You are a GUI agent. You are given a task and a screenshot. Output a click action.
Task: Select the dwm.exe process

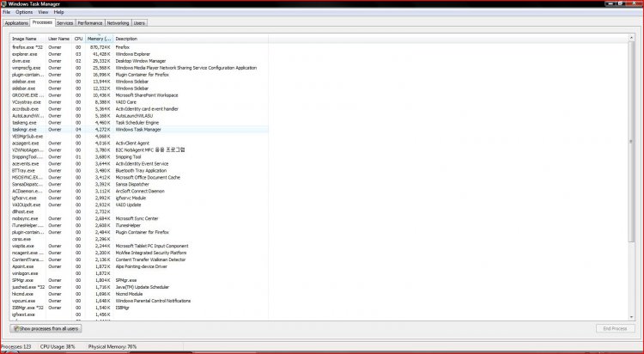pos(139,61)
